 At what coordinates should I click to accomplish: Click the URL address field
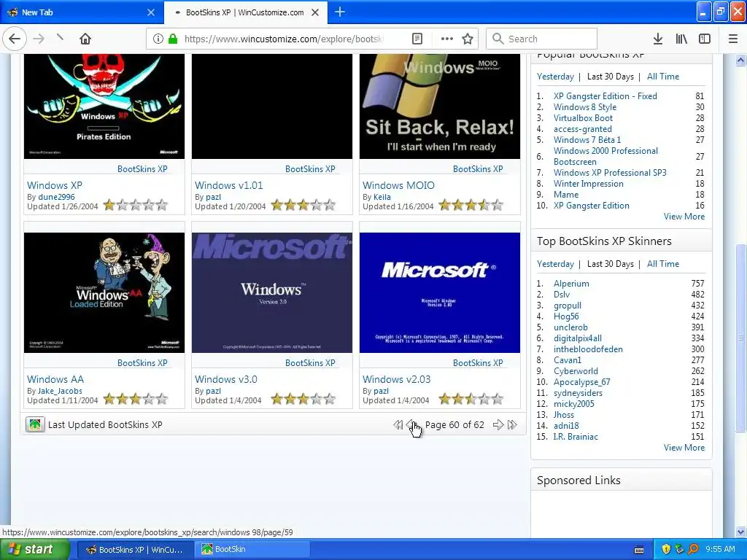pyautogui.click(x=284, y=39)
